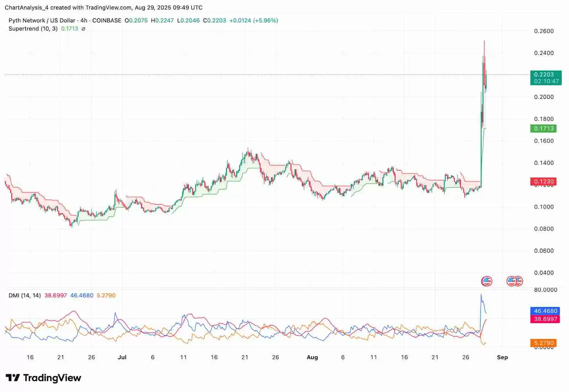The height and width of the screenshot is (392, 569).
Task: Click the red 0.1230 price label
Action: [x=544, y=181]
